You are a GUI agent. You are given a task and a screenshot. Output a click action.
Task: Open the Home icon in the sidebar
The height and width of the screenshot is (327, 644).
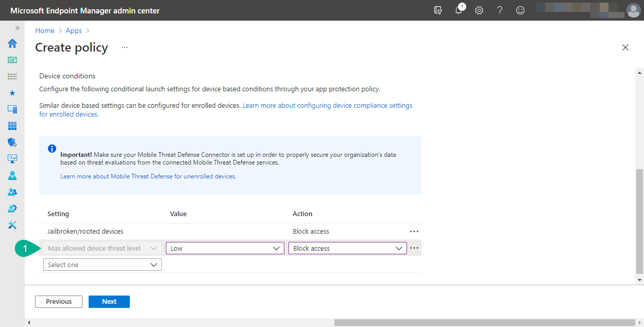point(12,43)
